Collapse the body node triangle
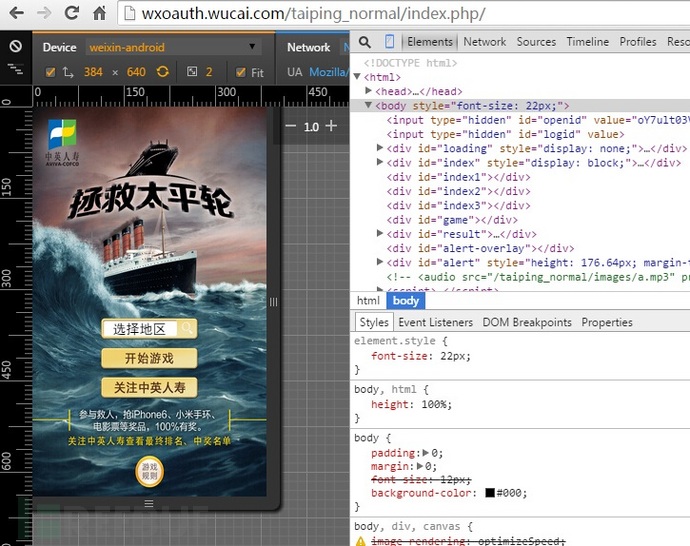This screenshot has width=690, height=546. (x=369, y=105)
